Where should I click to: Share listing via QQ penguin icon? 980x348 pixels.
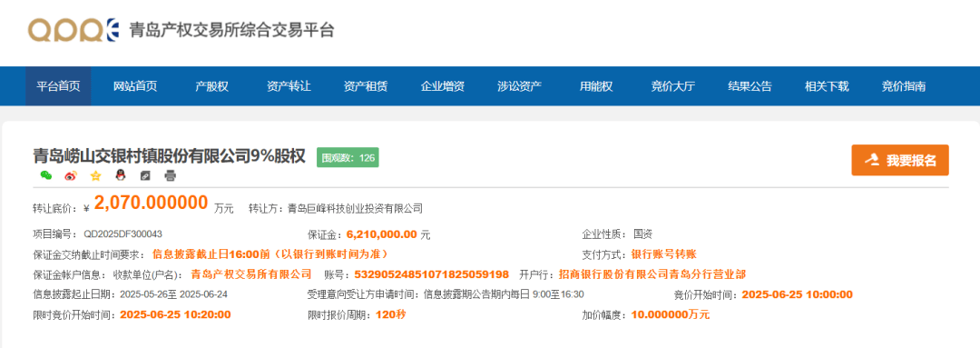click(x=120, y=175)
